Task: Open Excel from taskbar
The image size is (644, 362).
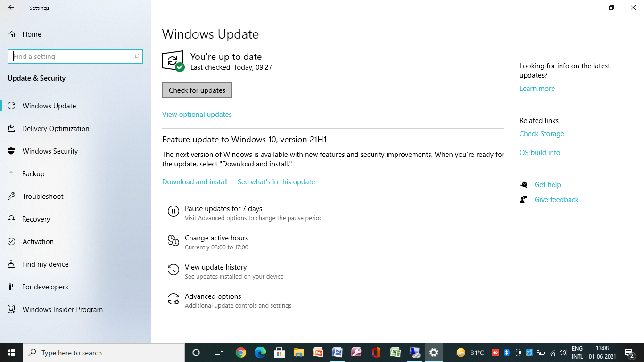Action: (x=395, y=353)
